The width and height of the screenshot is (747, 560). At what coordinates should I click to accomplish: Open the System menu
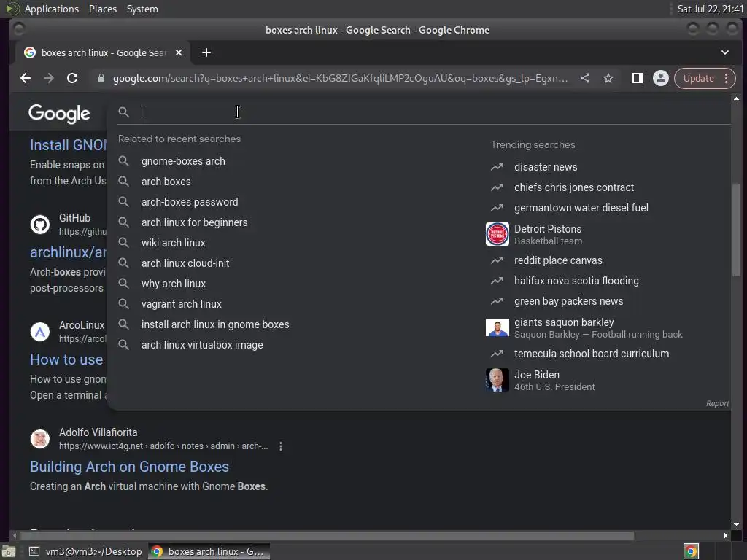pyautogui.click(x=142, y=9)
